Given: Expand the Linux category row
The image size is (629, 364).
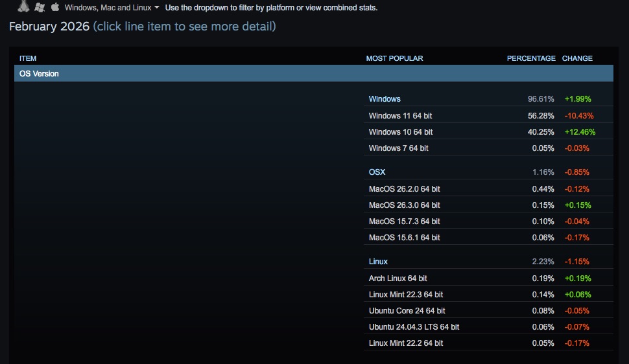Looking at the screenshot, I should (378, 262).
